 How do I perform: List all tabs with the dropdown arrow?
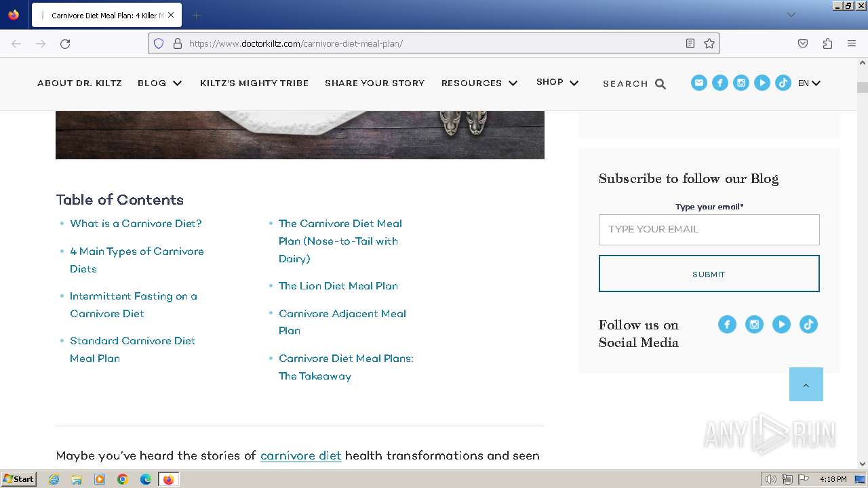click(x=791, y=15)
